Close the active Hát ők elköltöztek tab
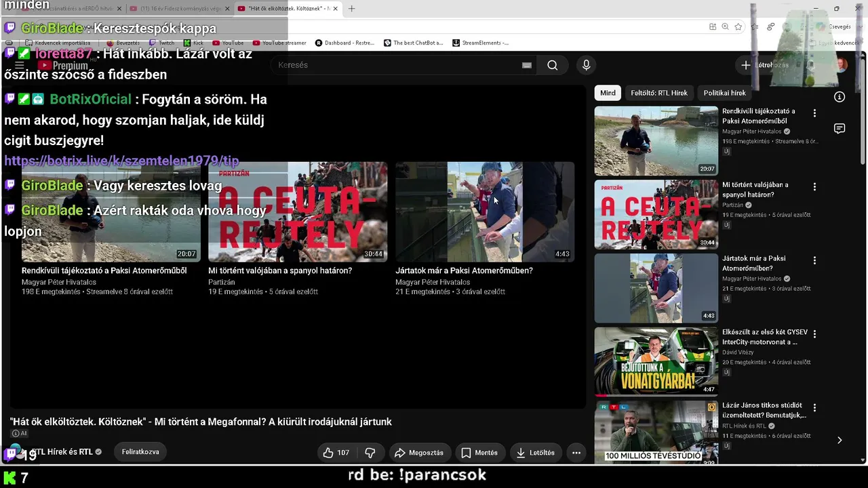The width and height of the screenshot is (868, 488). pyautogui.click(x=334, y=9)
